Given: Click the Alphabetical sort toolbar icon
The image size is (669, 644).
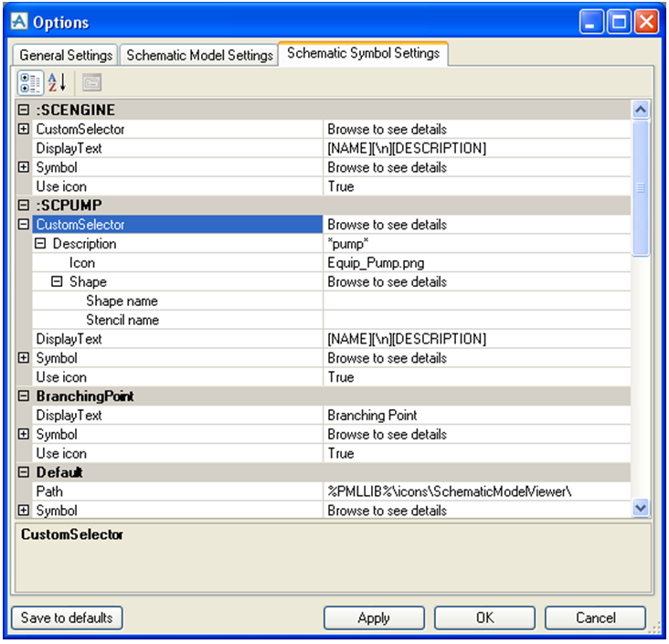Looking at the screenshot, I should tap(57, 82).
